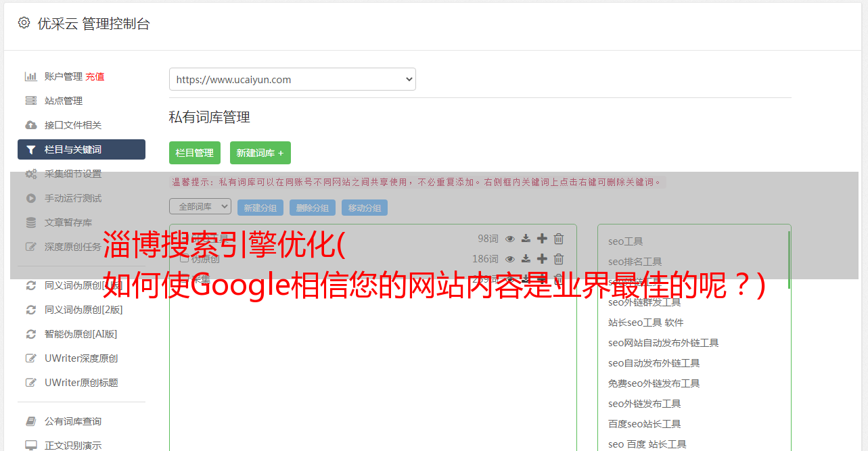
Task: Open UWriter原创标题 sidebar entry
Action: tap(81, 383)
